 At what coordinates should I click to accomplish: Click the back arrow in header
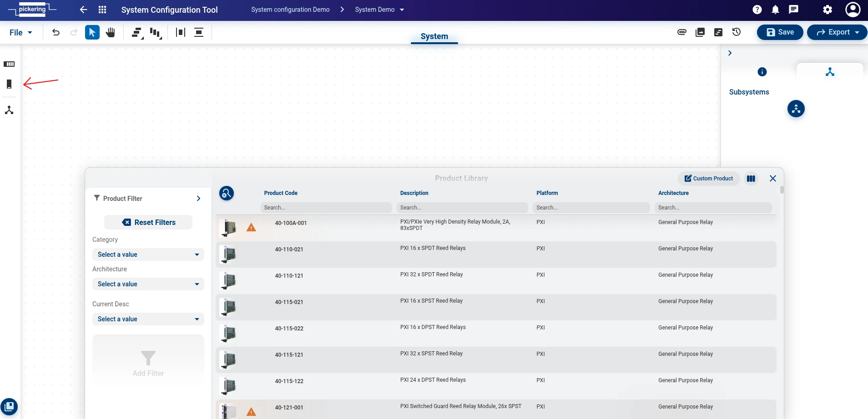(x=83, y=10)
